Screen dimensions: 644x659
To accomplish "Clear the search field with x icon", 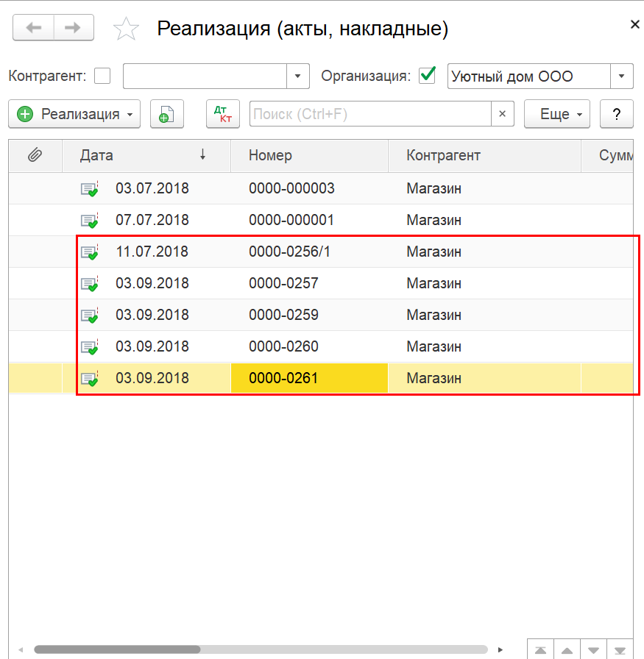I will click(502, 113).
